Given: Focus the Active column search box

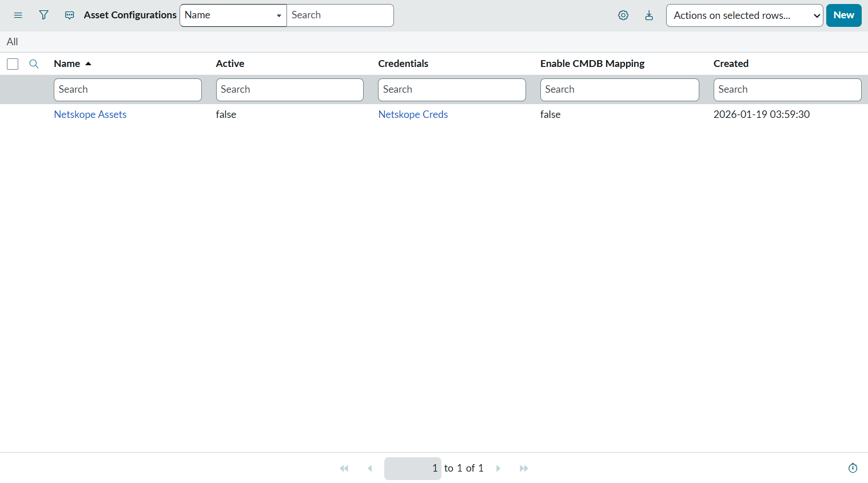Looking at the screenshot, I should tap(290, 90).
